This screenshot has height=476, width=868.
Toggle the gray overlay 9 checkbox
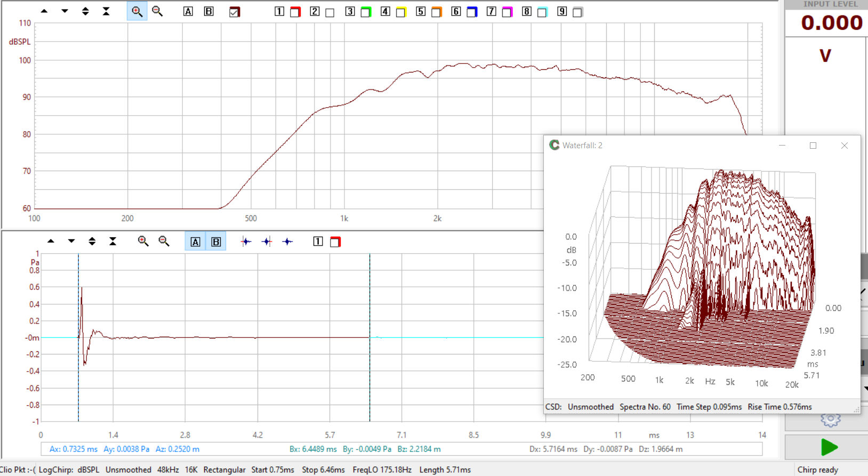coord(577,12)
